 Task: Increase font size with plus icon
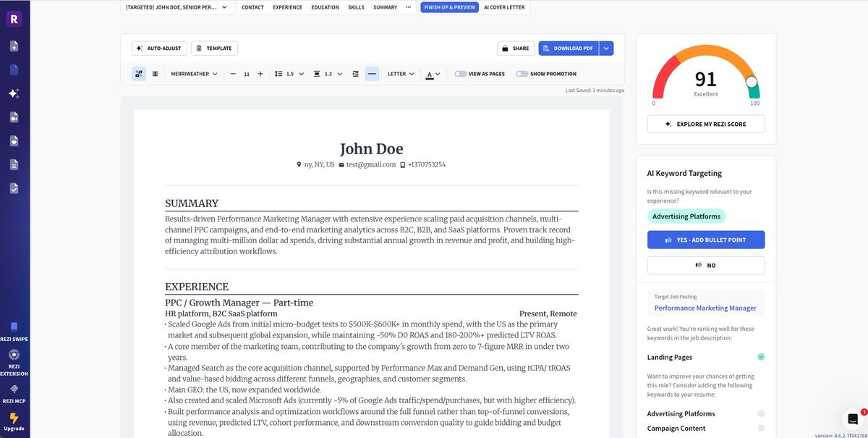click(x=260, y=74)
